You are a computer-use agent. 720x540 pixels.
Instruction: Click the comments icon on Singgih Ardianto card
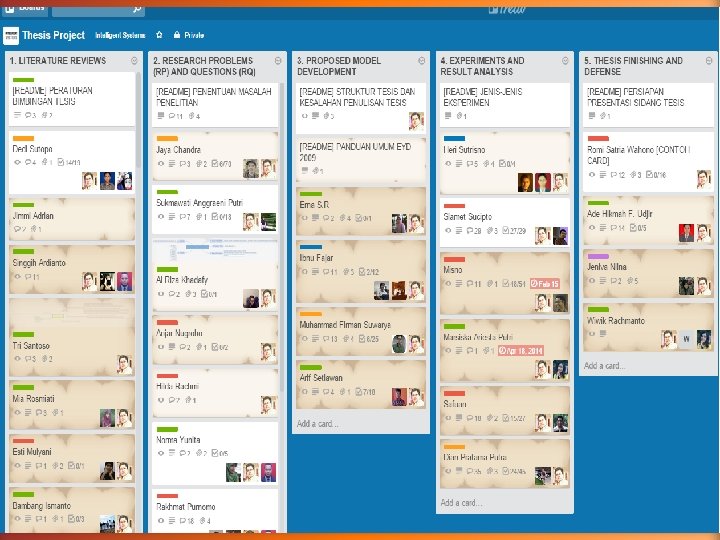click(x=32, y=276)
